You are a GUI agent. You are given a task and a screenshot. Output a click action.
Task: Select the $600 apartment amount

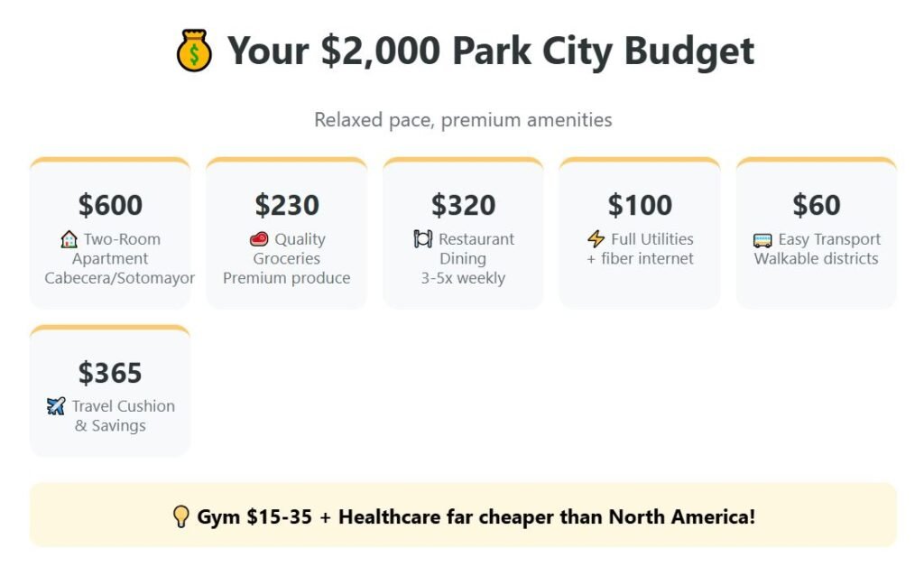pos(110,205)
